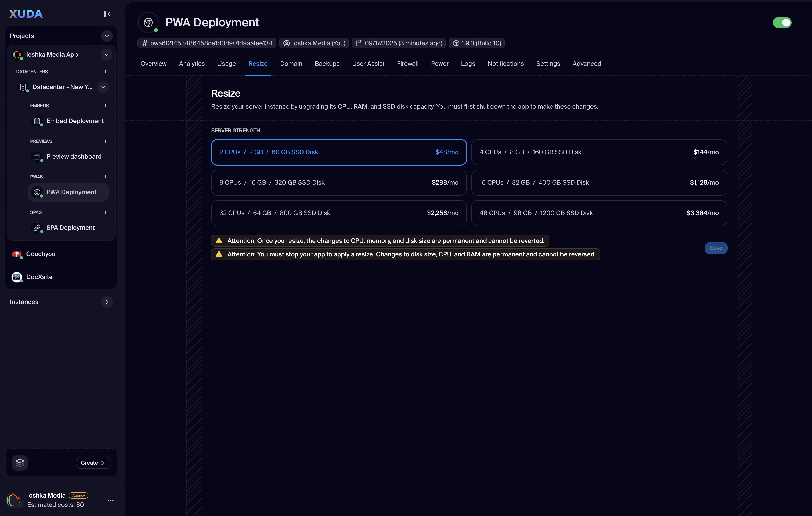Choose the 16 CPUs / 32 GB plan

click(x=599, y=183)
